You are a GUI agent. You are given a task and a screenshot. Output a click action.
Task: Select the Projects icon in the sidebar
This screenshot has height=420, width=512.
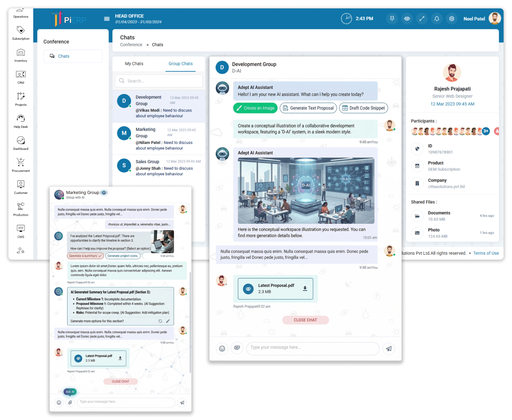pos(21,99)
